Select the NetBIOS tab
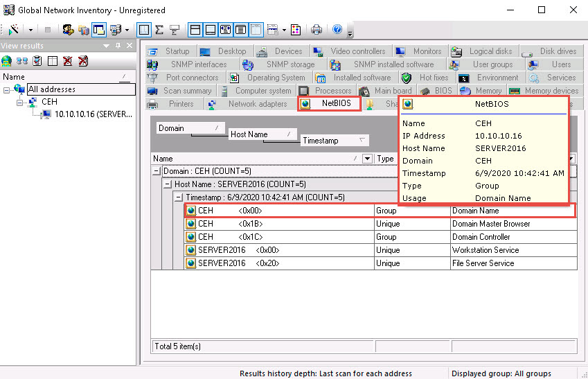 329,103
